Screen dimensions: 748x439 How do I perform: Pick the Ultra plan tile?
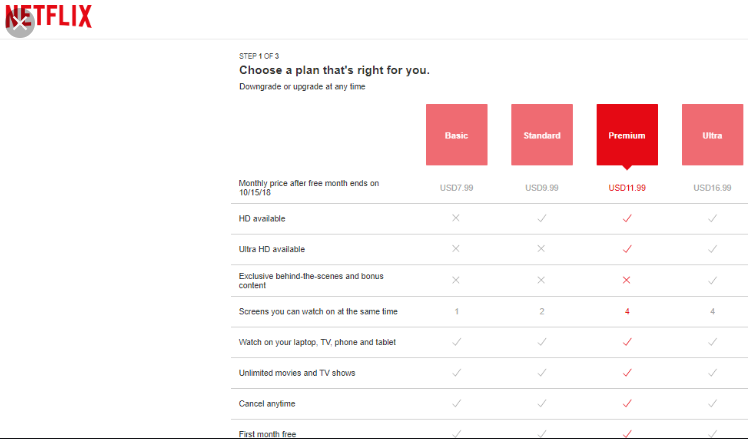click(713, 135)
